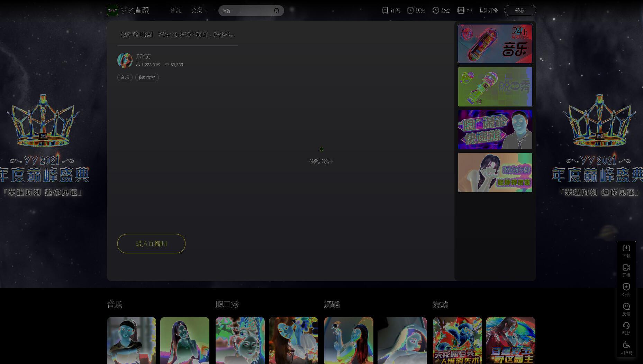Open the 游戏 section heading
Screen dimensions: 643x364
(441, 305)
